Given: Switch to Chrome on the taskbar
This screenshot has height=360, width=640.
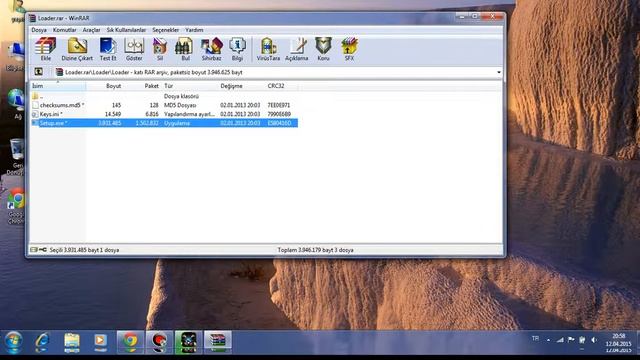Looking at the screenshot, I should pos(130,342).
